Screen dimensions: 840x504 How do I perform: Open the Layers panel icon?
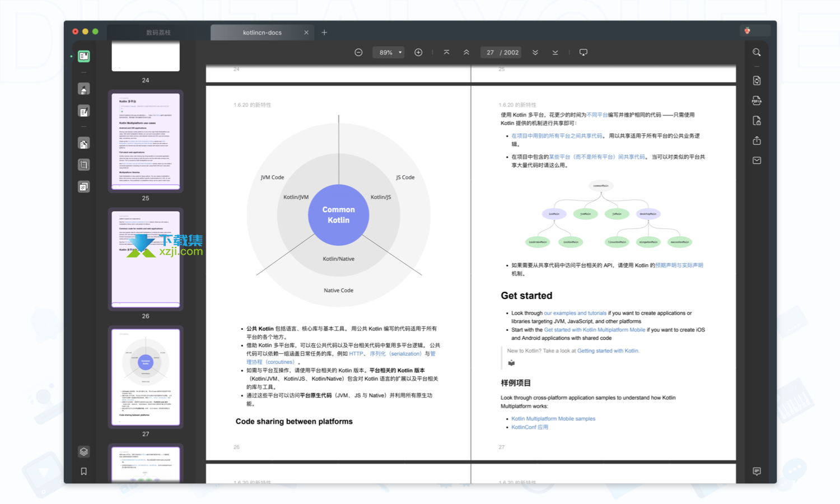tap(83, 451)
